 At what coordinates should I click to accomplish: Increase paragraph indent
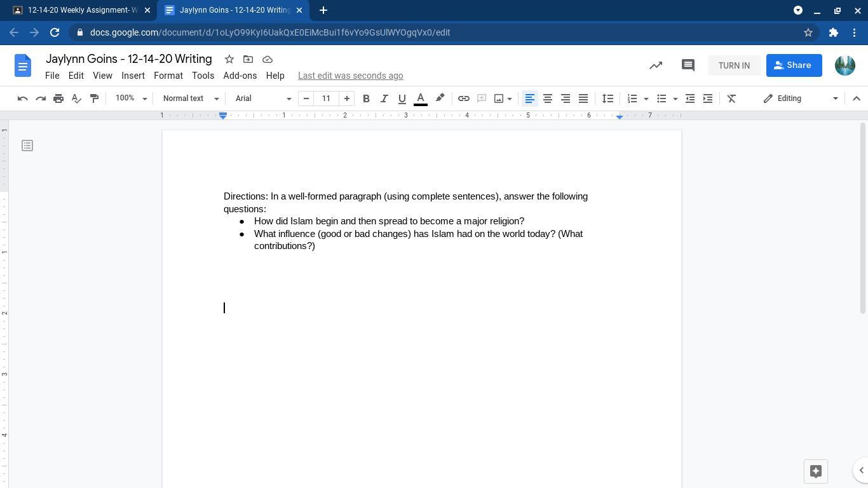(x=708, y=98)
